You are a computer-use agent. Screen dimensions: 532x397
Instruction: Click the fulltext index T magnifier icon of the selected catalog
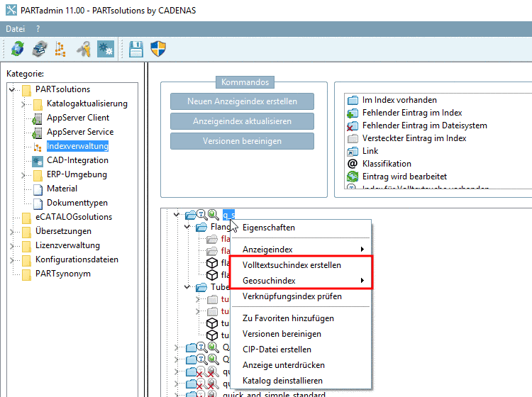[202, 215]
